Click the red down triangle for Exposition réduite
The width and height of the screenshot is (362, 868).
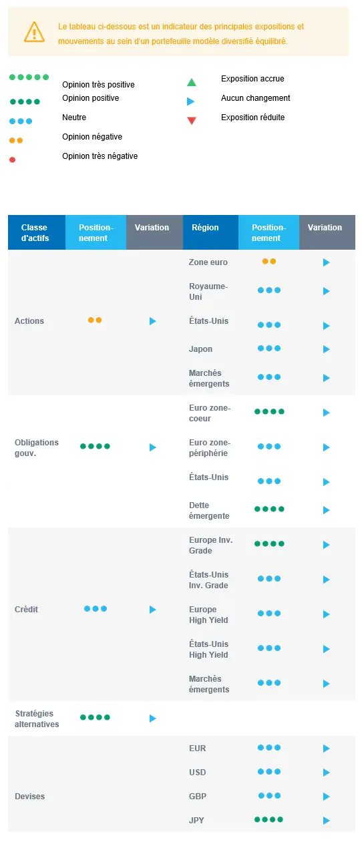pyautogui.click(x=192, y=121)
